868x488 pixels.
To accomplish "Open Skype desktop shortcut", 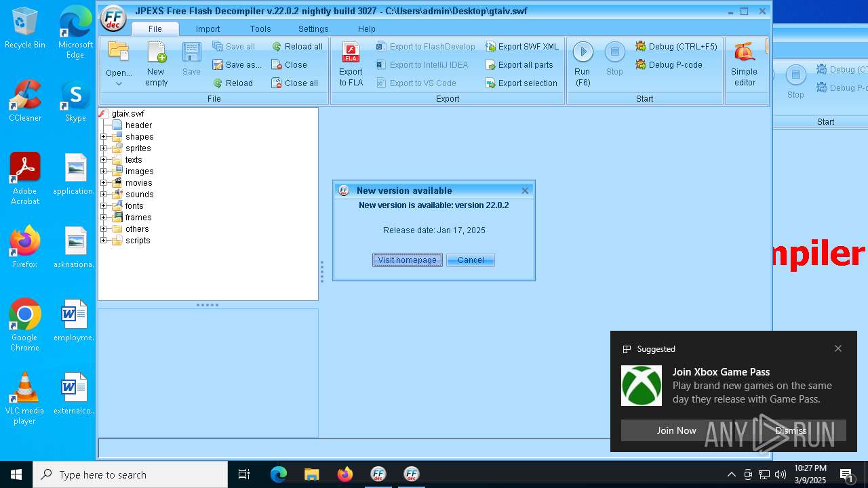I will tap(75, 101).
